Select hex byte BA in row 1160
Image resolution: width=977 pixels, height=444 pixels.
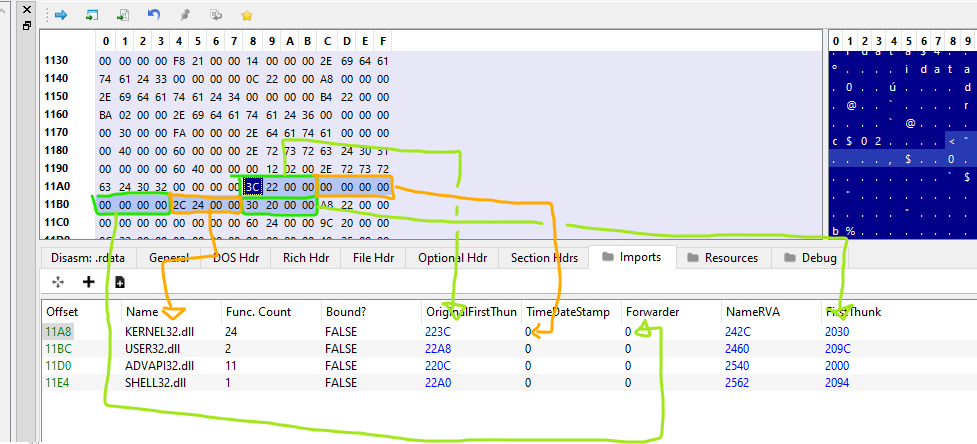pyautogui.click(x=105, y=115)
